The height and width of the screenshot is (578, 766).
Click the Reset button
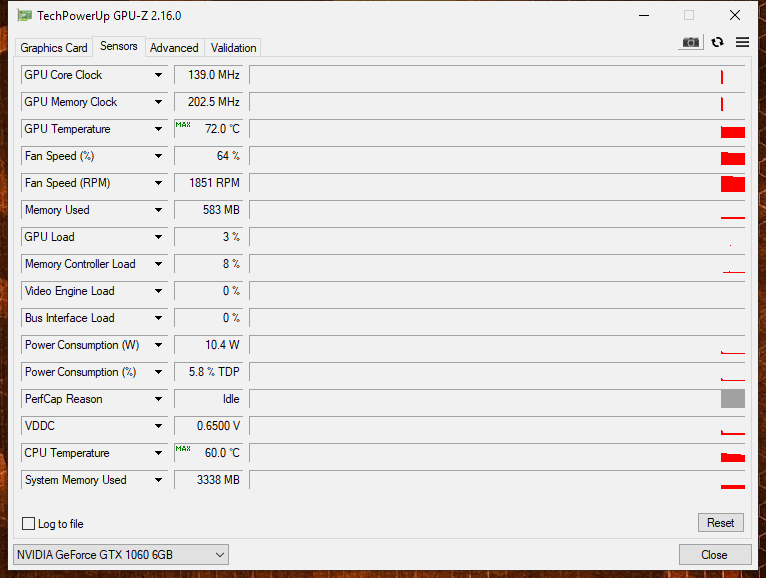pyautogui.click(x=721, y=523)
